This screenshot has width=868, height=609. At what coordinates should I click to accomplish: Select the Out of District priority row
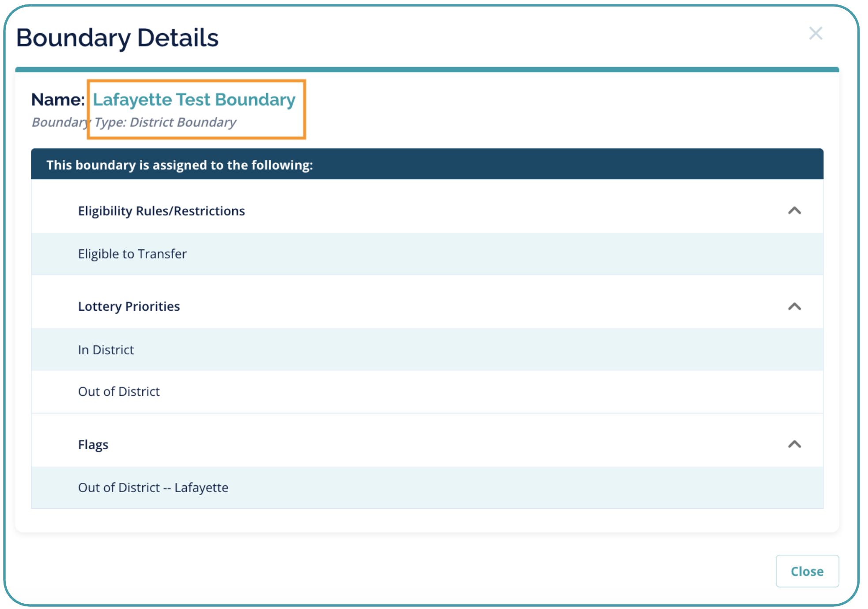click(119, 392)
